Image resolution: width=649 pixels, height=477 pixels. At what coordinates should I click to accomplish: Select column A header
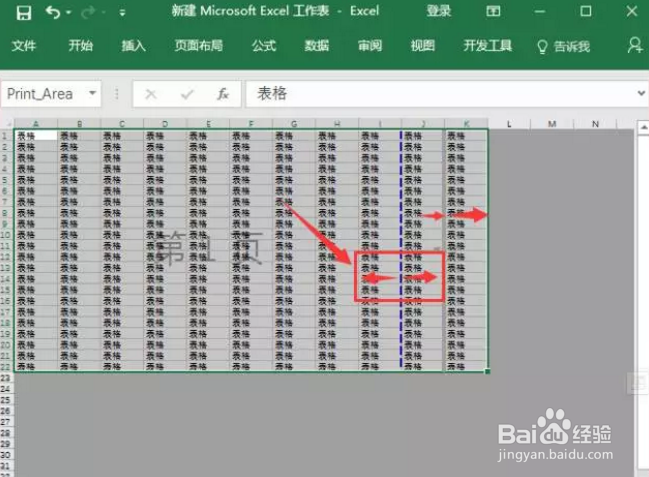[36, 123]
